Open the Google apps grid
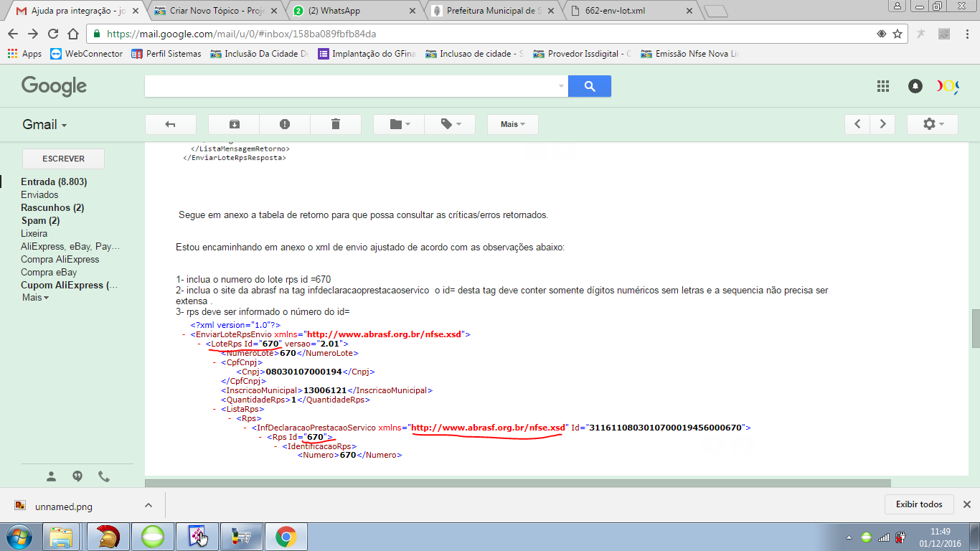980x551 pixels. click(883, 86)
